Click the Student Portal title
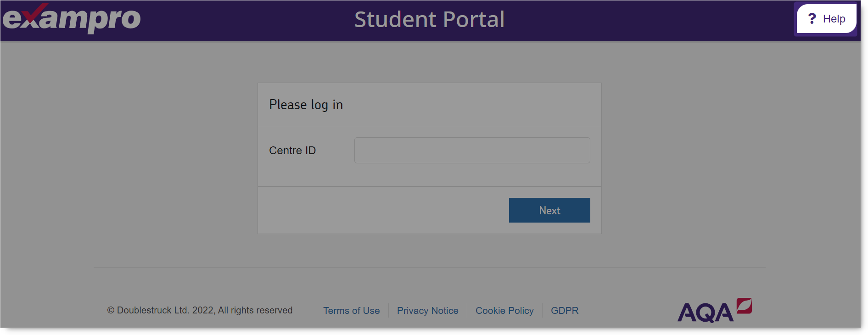868x335 pixels. pyautogui.click(x=429, y=19)
